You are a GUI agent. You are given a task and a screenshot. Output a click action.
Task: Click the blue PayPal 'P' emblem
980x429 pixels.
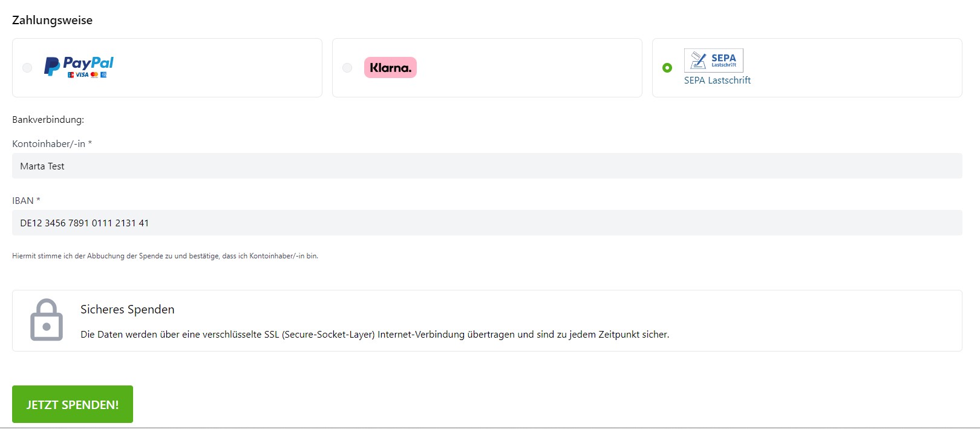coord(52,67)
